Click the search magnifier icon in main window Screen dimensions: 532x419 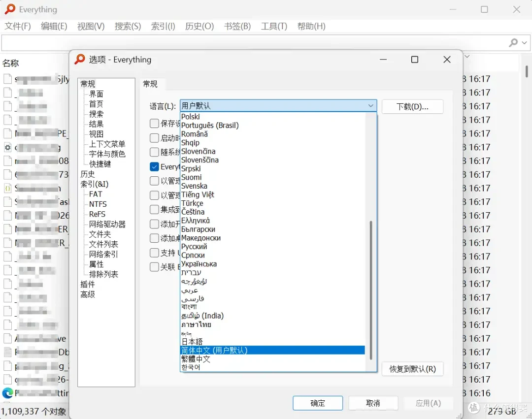point(513,42)
